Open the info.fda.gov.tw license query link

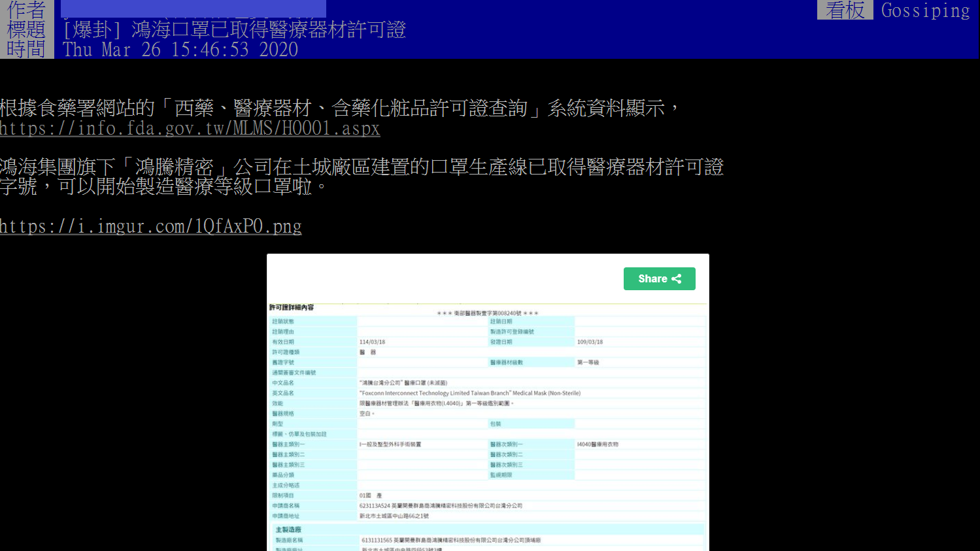click(x=190, y=128)
